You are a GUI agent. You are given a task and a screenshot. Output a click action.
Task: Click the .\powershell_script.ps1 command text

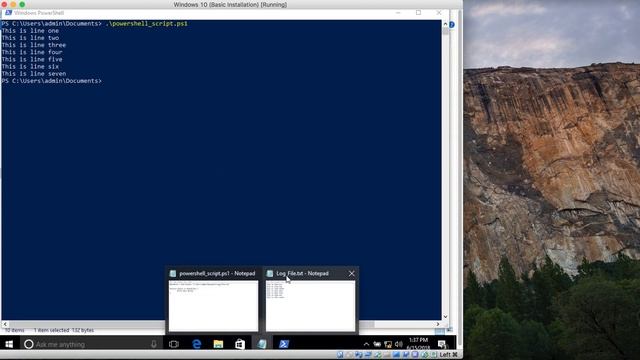click(147, 24)
